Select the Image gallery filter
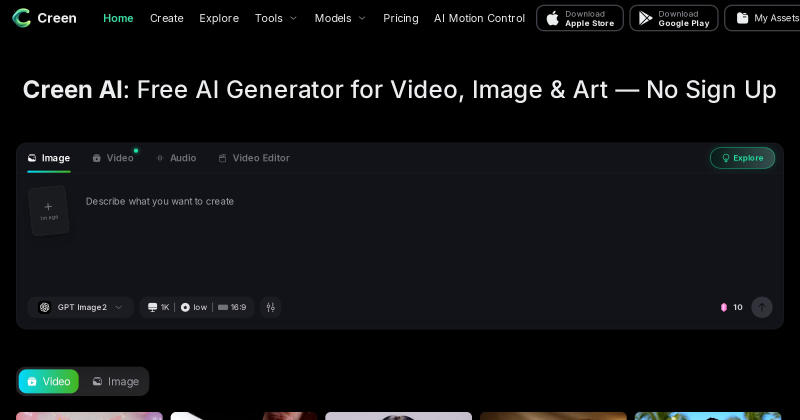The width and height of the screenshot is (800, 420). point(115,381)
